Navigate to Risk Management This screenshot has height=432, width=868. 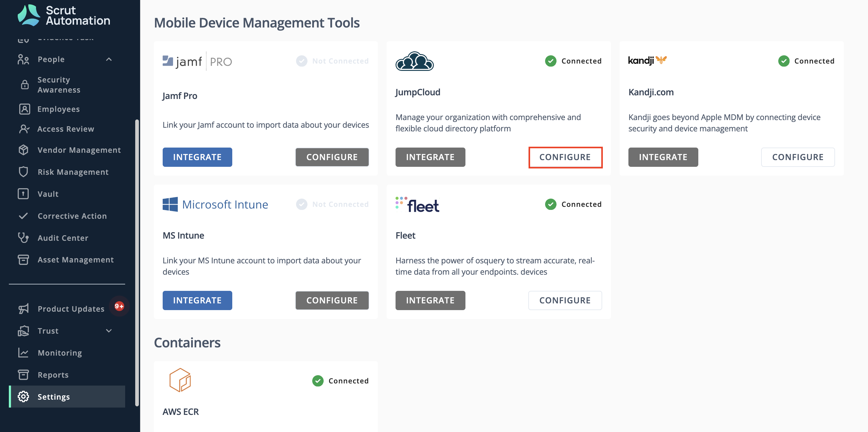pos(73,172)
